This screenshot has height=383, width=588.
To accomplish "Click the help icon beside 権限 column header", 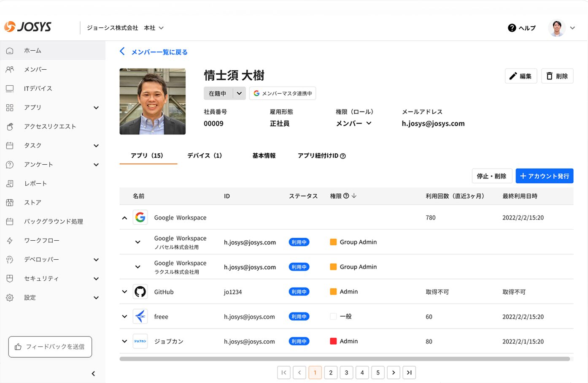I will click(346, 196).
